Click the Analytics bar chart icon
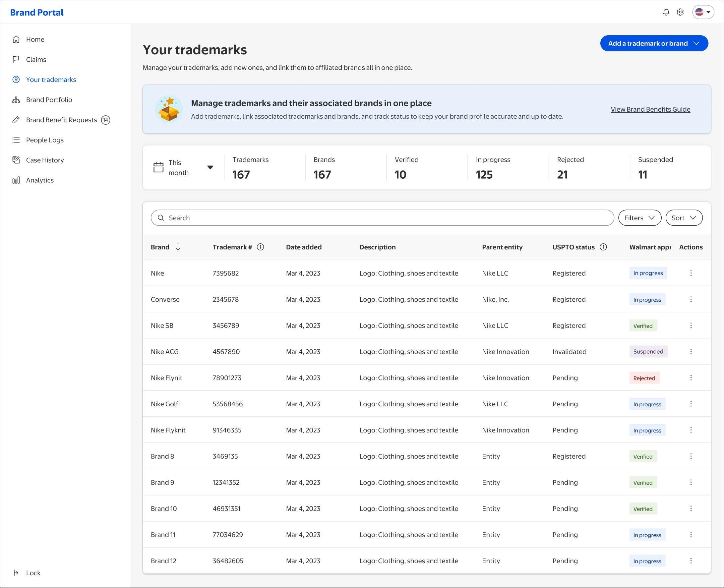724x588 pixels. click(16, 180)
